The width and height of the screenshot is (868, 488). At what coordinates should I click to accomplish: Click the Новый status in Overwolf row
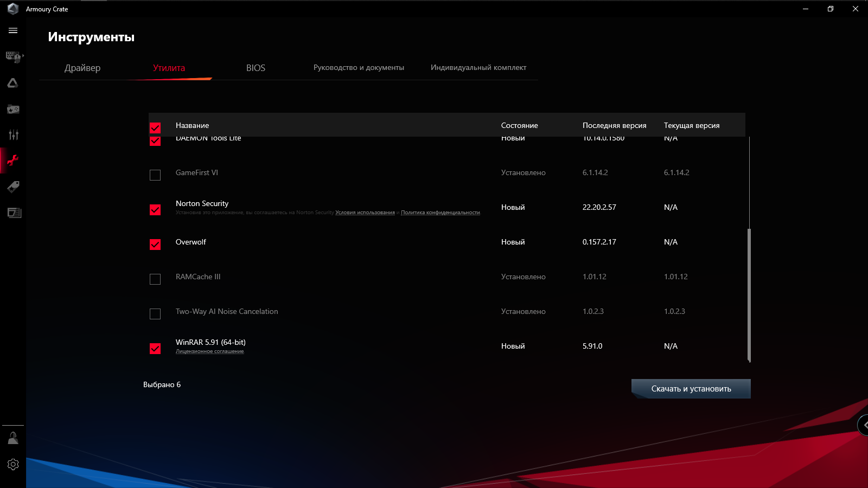point(513,242)
